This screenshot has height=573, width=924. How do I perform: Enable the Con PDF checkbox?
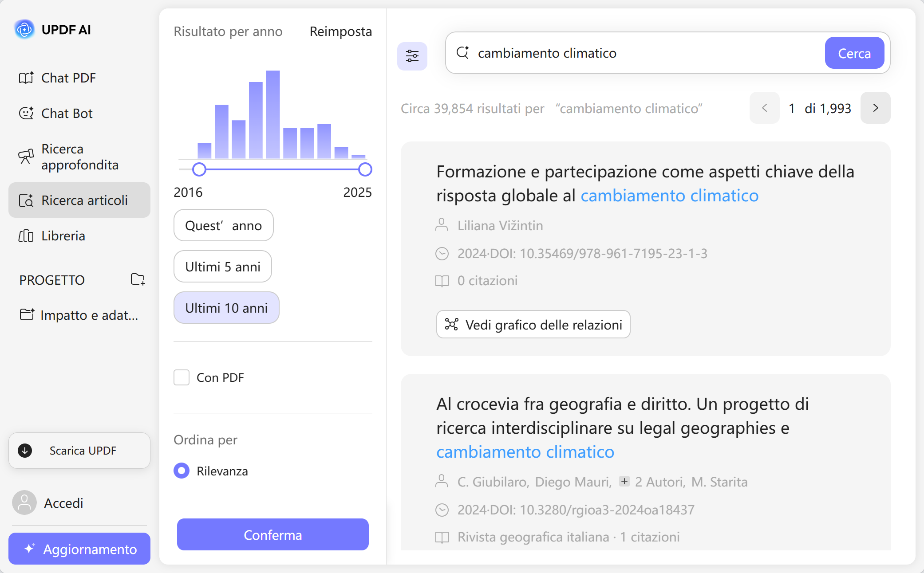pos(182,377)
